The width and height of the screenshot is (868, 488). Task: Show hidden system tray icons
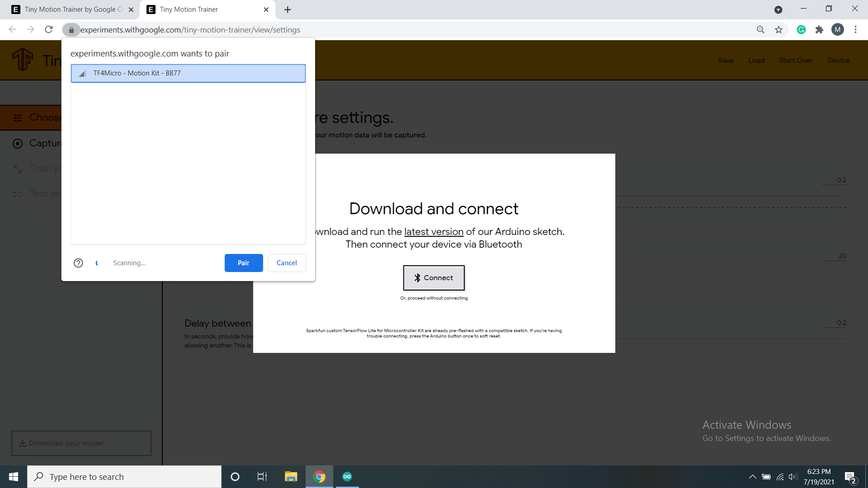click(x=752, y=477)
